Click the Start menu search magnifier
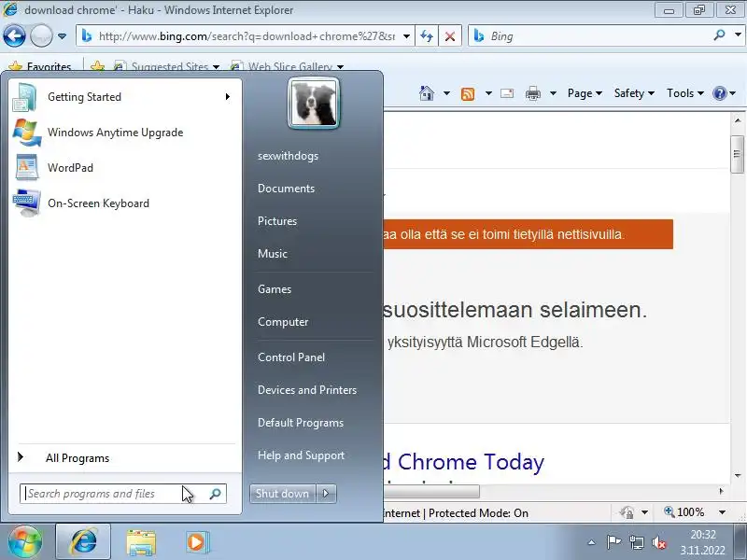 (216, 494)
